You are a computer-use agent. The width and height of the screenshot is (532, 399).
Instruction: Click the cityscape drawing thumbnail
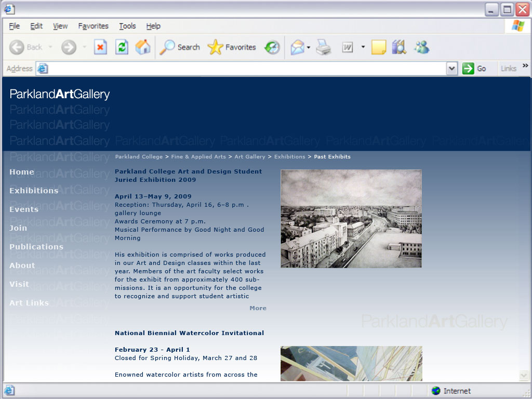coord(351,219)
